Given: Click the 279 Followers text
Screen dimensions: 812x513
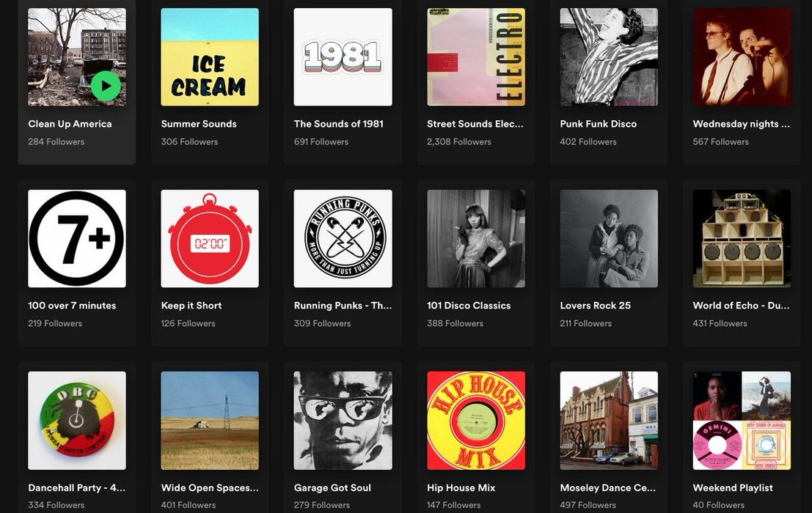Looking at the screenshot, I should coord(321,505).
